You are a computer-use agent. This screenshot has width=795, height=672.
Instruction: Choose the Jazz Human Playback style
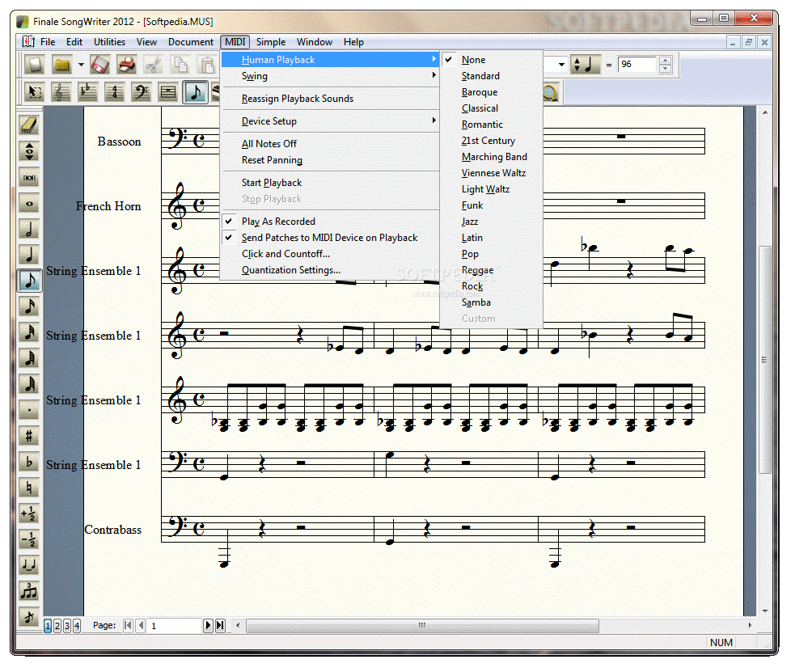pyautogui.click(x=491, y=222)
